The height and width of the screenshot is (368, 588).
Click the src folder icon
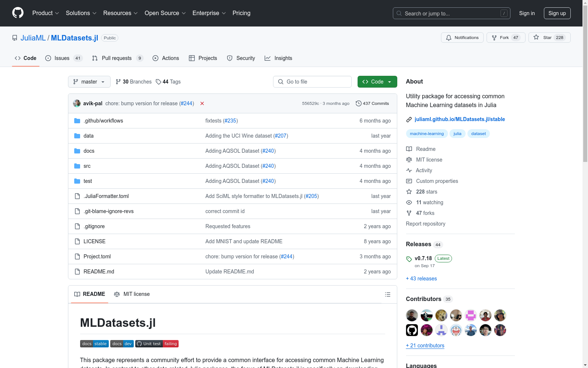[77, 166]
